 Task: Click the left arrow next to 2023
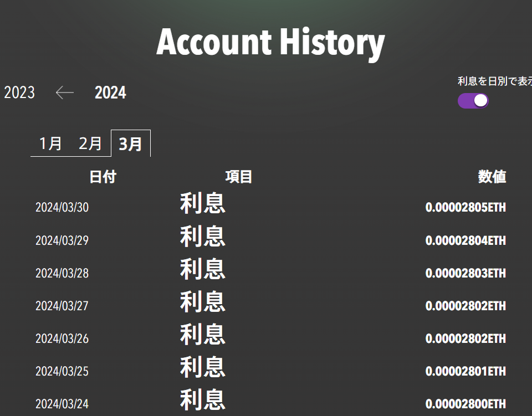(x=64, y=92)
